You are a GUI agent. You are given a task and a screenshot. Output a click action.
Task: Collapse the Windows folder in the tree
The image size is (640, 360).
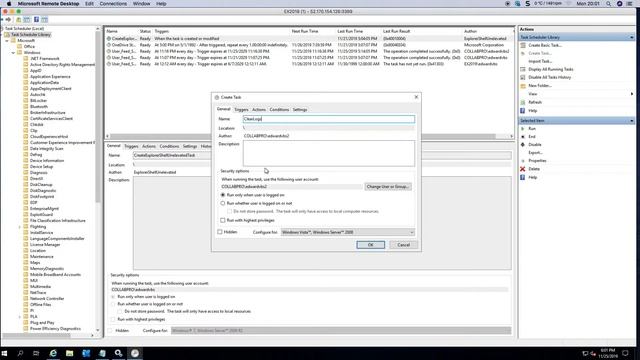(13, 53)
